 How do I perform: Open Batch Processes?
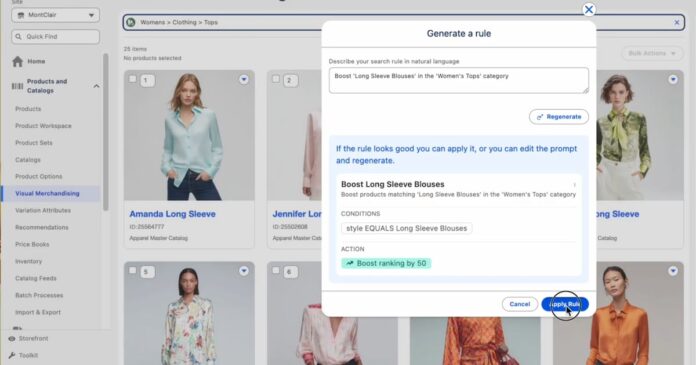click(x=39, y=295)
